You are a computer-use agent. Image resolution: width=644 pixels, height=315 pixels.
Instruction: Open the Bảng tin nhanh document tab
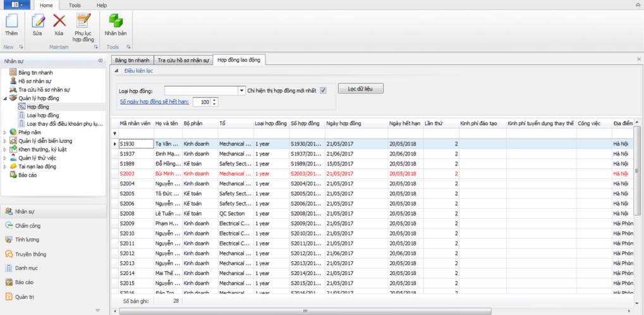click(132, 60)
